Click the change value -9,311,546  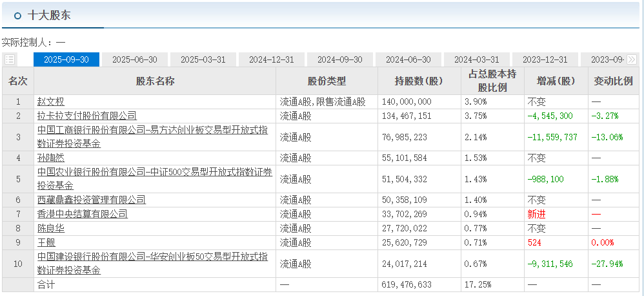point(550,264)
